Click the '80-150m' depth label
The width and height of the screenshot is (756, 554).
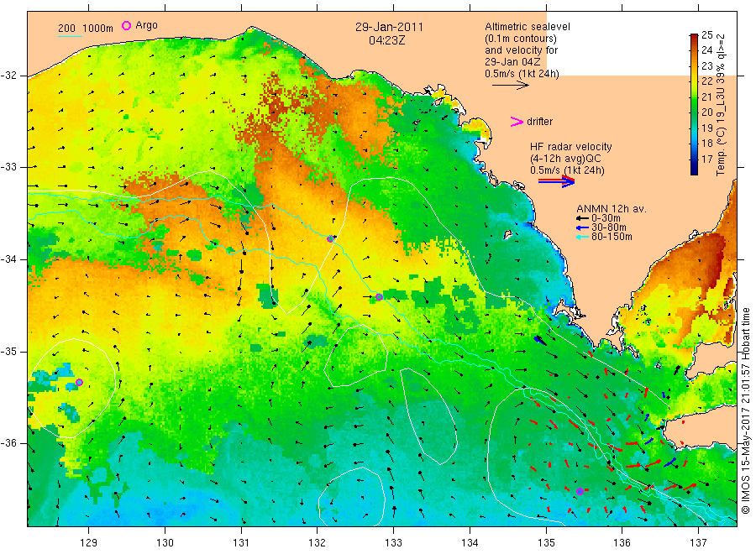pos(612,237)
